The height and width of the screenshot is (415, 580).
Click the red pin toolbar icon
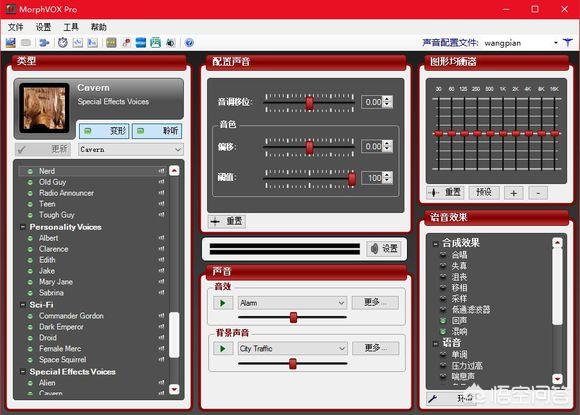click(x=126, y=43)
